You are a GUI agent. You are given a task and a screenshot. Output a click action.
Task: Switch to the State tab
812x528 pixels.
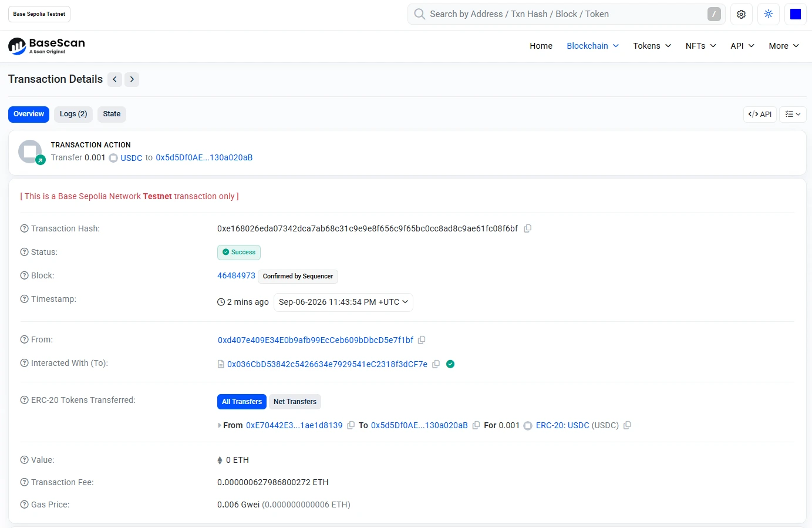(x=112, y=114)
